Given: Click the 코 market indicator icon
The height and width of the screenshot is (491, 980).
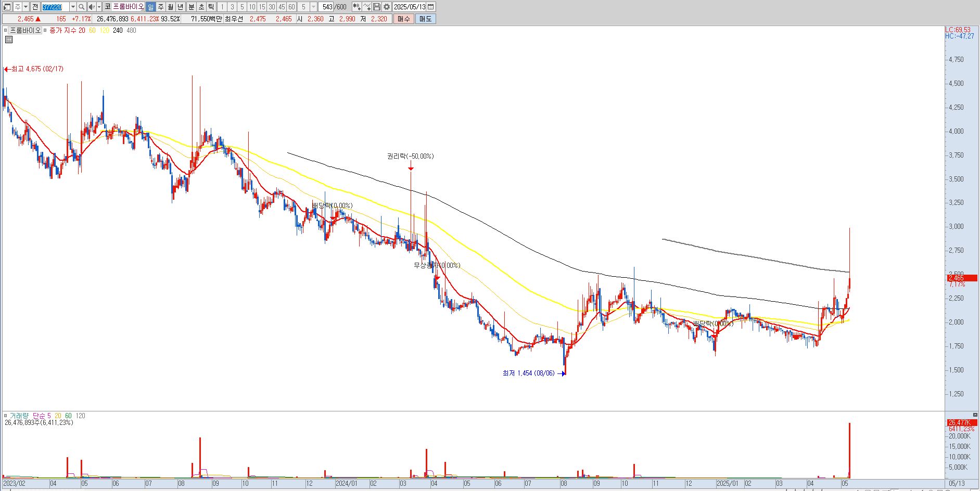Looking at the screenshot, I should coord(107,7).
